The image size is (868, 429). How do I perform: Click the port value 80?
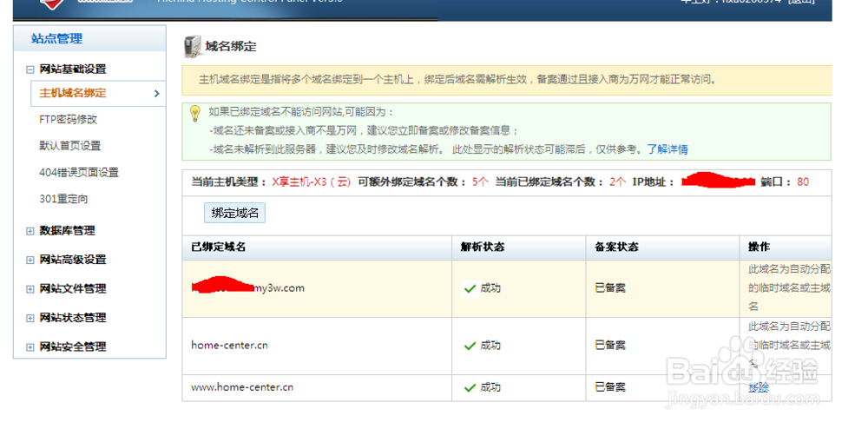click(x=803, y=182)
